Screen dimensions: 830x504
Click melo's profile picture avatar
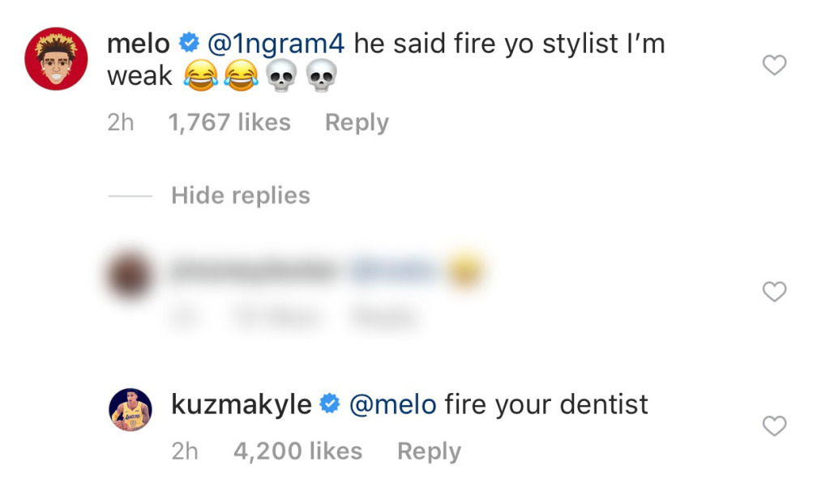[55, 58]
